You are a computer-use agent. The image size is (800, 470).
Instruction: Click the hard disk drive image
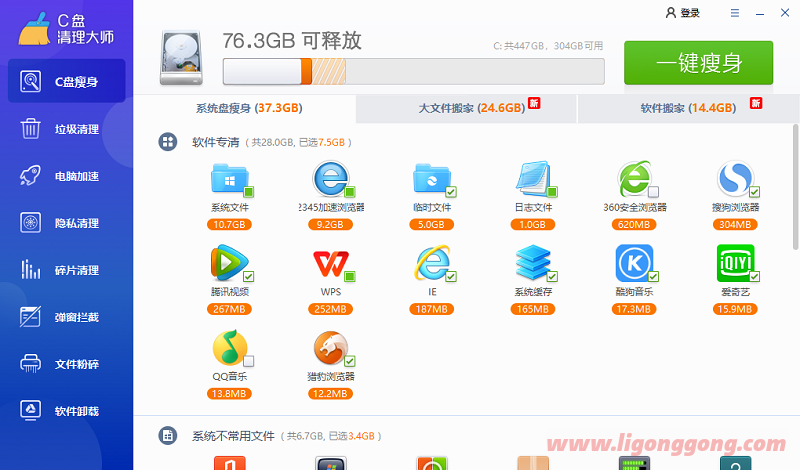pyautogui.click(x=181, y=58)
